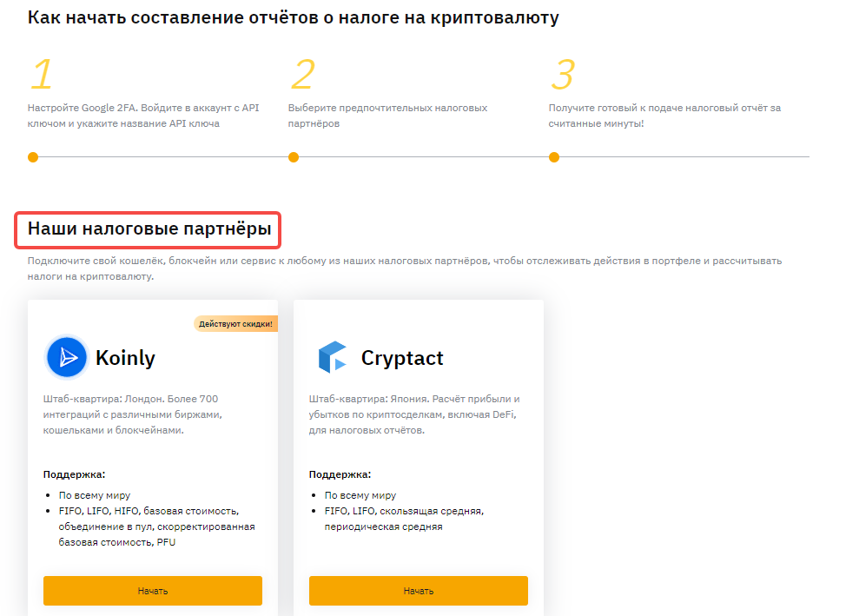Click the Cryptact logo icon

click(332, 357)
